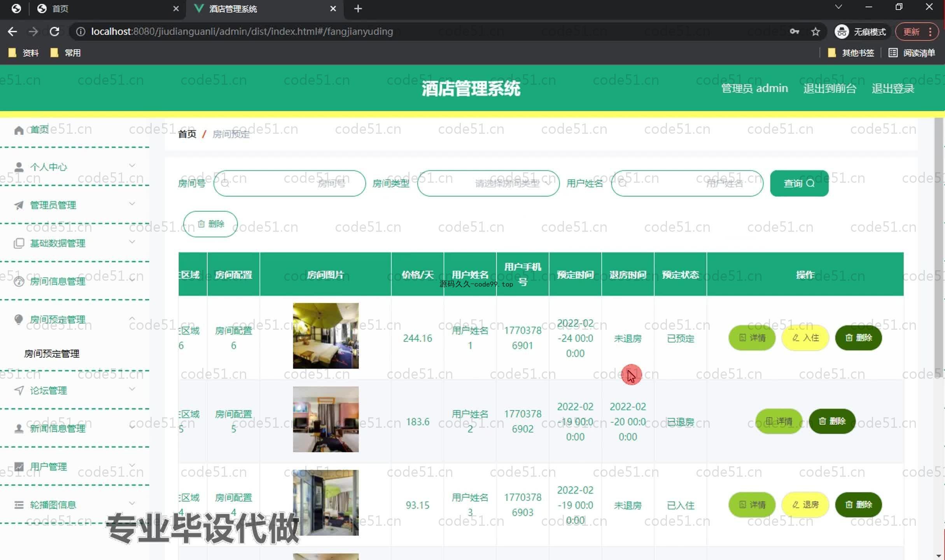Open 常用 bookmark folder

[65, 53]
